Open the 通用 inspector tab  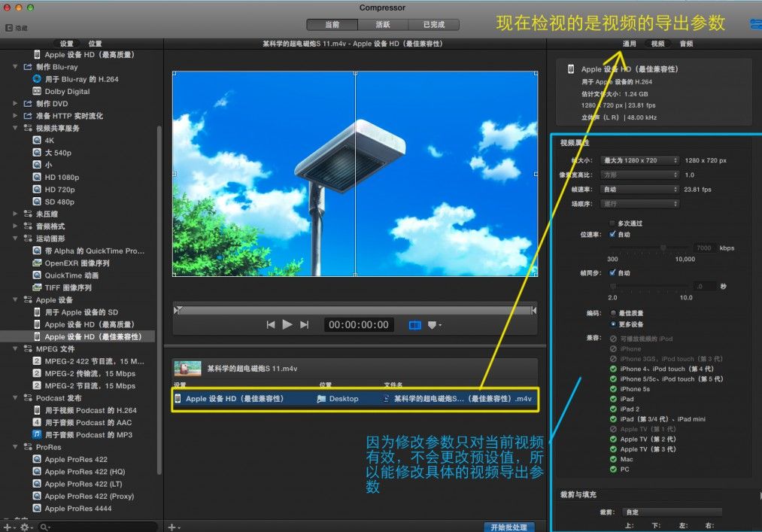pyautogui.click(x=630, y=44)
